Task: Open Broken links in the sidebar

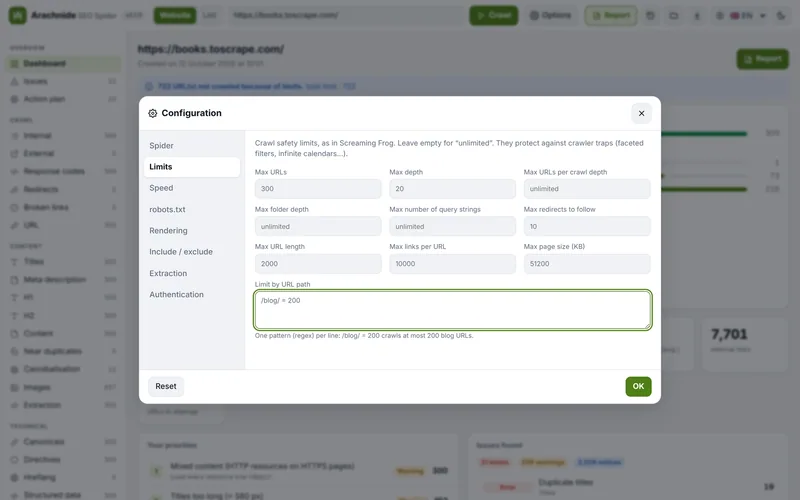Action: [64, 207]
